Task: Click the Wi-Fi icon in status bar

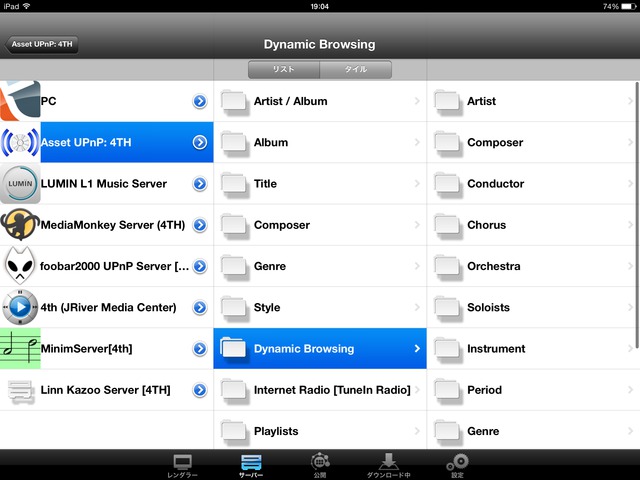Action: 27,6
